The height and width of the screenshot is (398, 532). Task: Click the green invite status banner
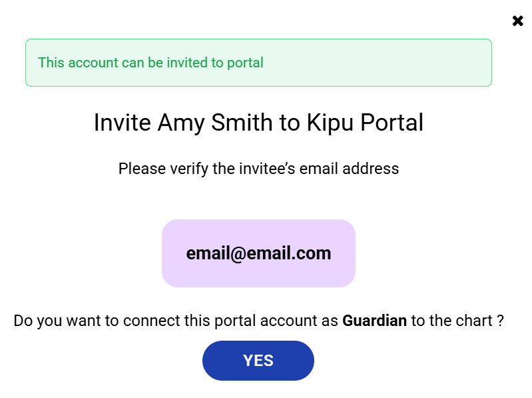tap(258, 63)
